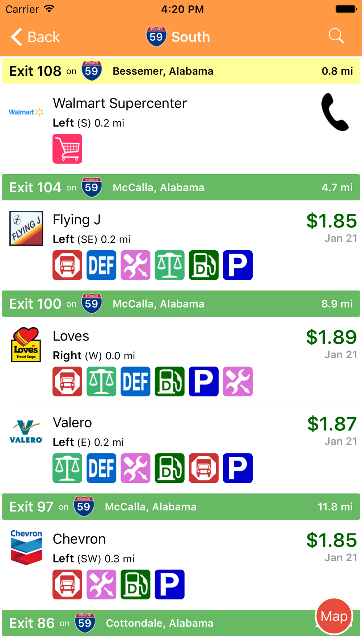Screen dimensions: 362x644
Task: Tap the Chevron logo thumbnail
Action: coord(26,547)
